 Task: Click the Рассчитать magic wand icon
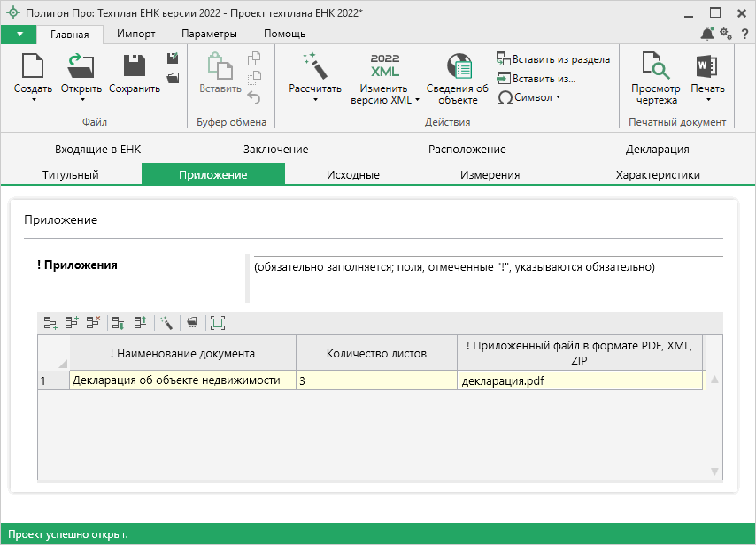314,67
